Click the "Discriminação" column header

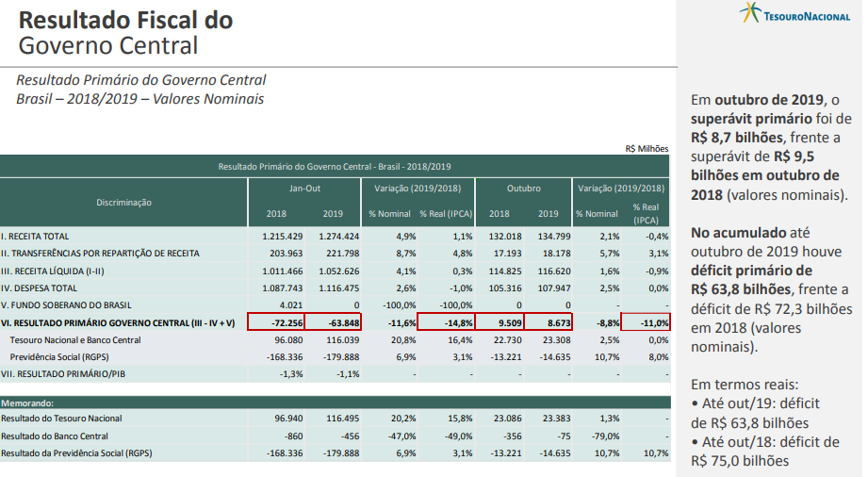pyautogui.click(x=123, y=202)
